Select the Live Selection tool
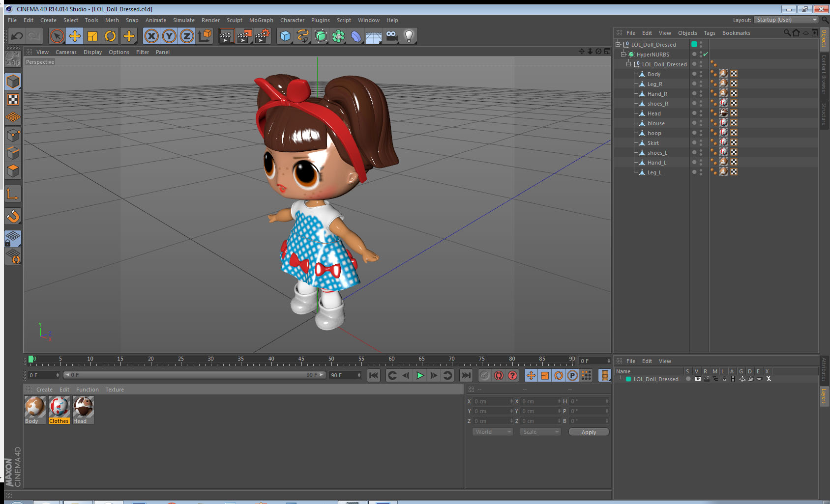This screenshot has height=504, width=830. (x=57, y=36)
